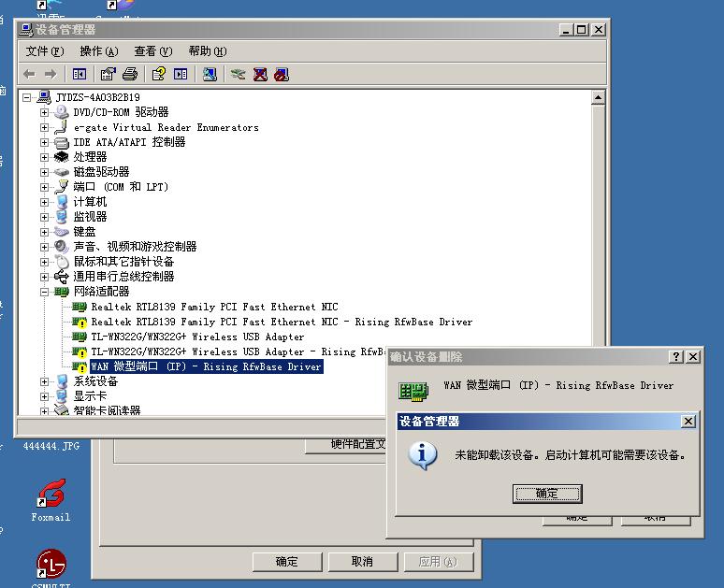
Task: Click the information icon in message box
Action: click(422, 455)
